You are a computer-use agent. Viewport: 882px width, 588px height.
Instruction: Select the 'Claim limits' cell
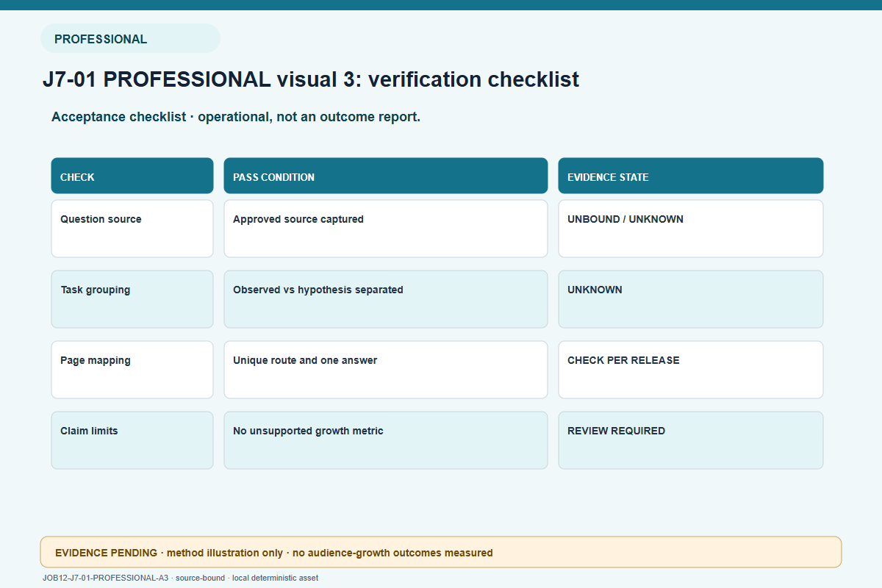coord(132,440)
